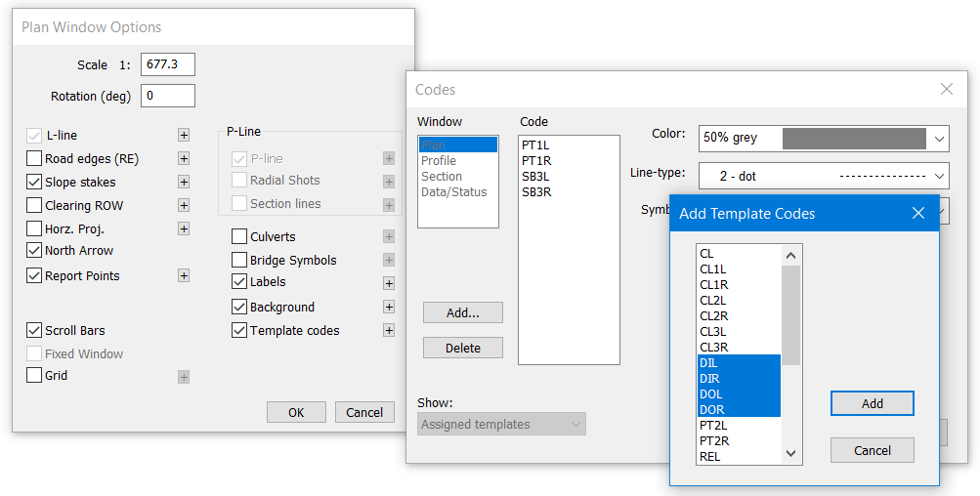Click the plus icon beside Horz. Proj.
The image size is (980, 496).
pyautogui.click(x=183, y=228)
